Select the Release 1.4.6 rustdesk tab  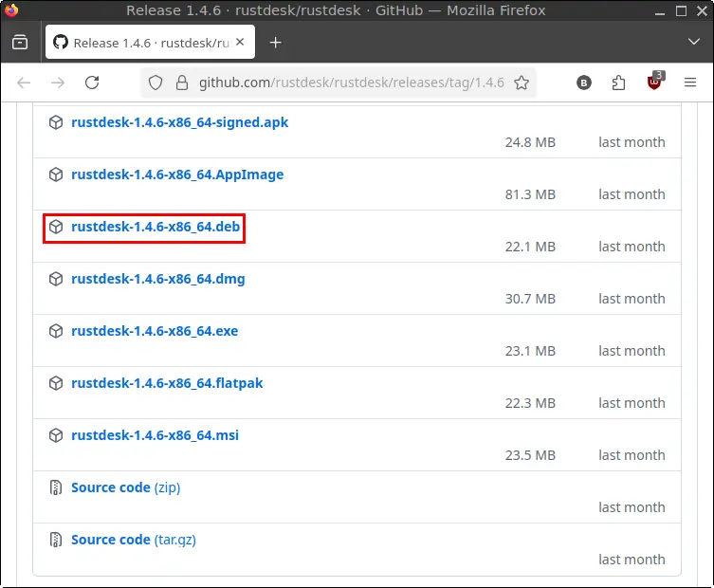click(x=150, y=43)
